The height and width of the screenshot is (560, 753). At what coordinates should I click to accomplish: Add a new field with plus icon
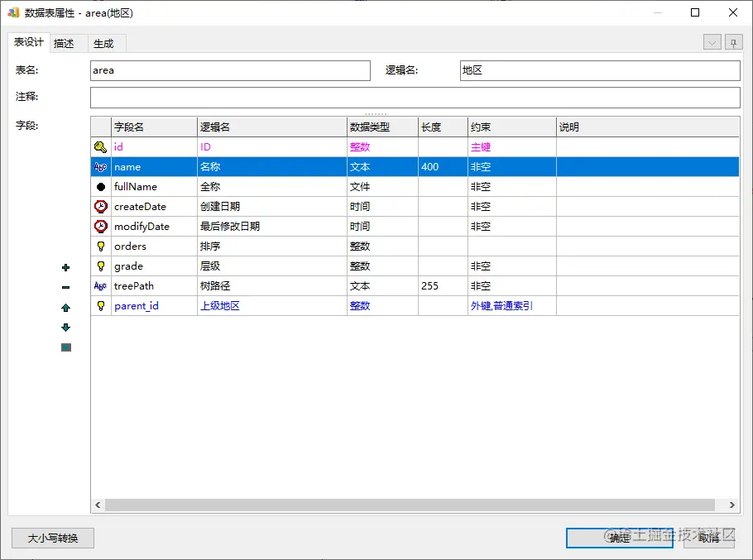66,267
